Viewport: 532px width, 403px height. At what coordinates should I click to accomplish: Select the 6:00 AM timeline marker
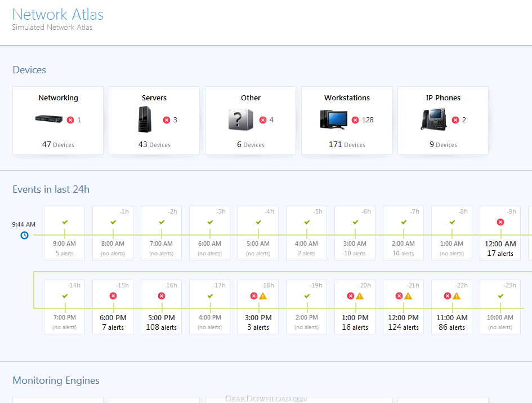[x=209, y=233]
